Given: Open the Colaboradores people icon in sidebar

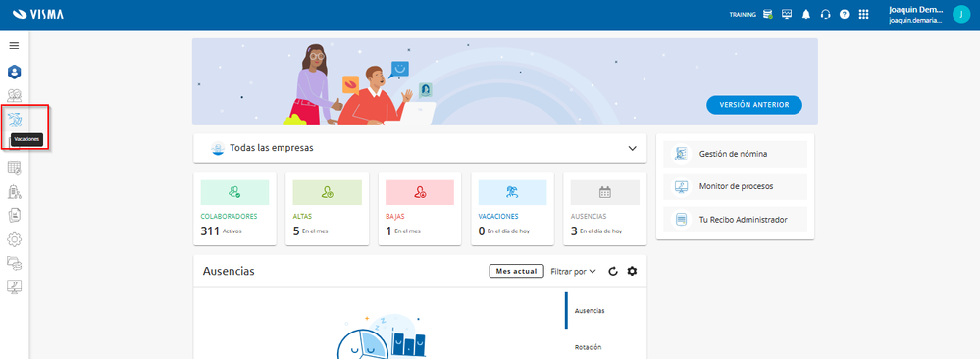Looking at the screenshot, I should point(14,95).
